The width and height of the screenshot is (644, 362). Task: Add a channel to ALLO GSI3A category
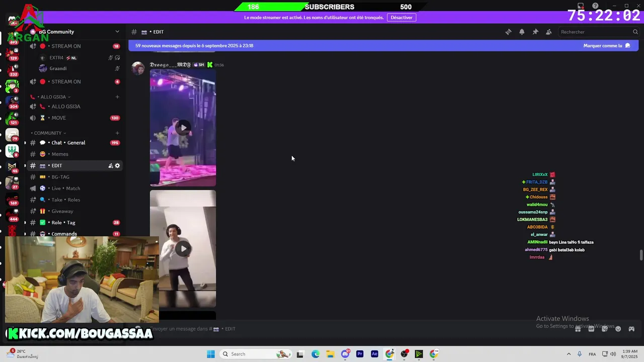(117, 97)
